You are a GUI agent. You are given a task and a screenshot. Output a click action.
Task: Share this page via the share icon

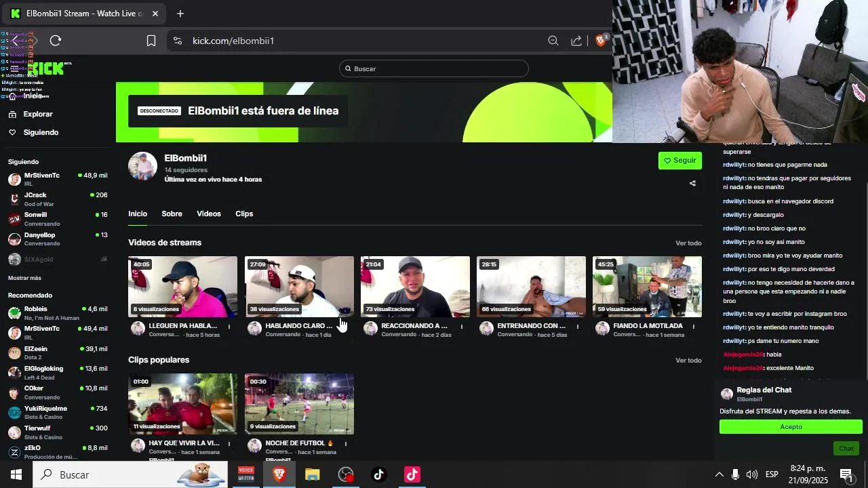tap(576, 41)
